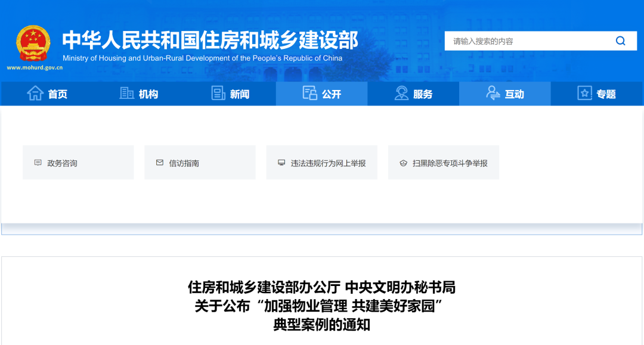This screenshot has width=644, height=345.
Task: Click the English ministry name subtitle
Action: 203,58
